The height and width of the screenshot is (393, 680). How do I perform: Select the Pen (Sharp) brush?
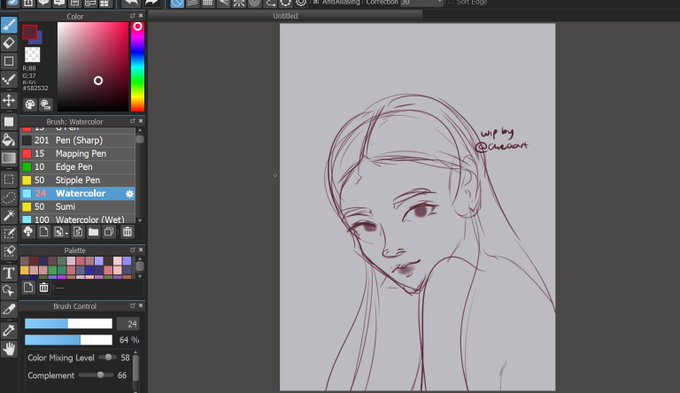tap(78, 140)
